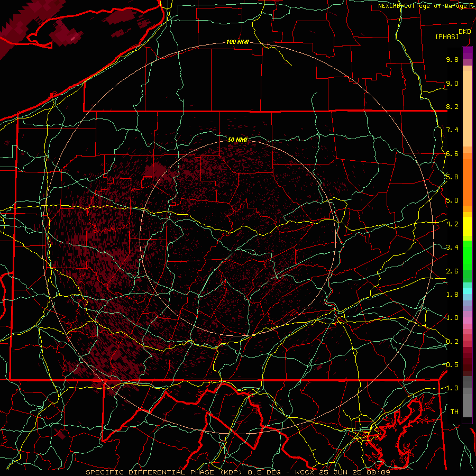Screen dimensions: 476x476
Task: Click the 1.8 value on the color scale
Action: [452, 295]
